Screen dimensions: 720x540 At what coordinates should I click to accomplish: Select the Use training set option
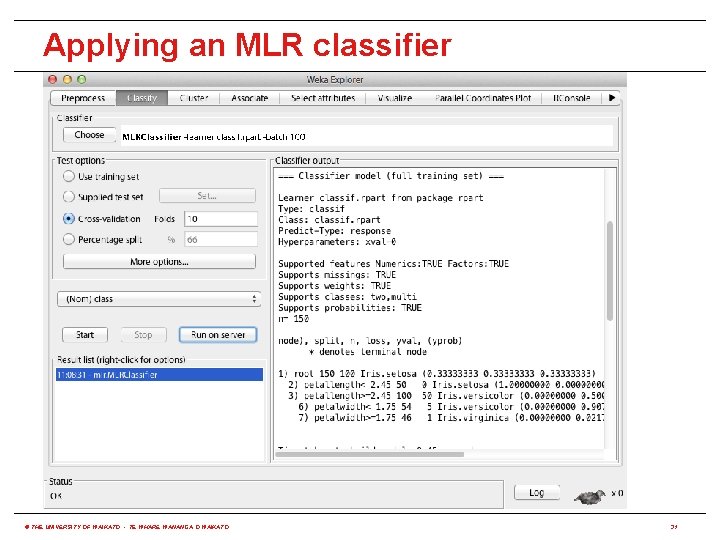click(101, 176)
